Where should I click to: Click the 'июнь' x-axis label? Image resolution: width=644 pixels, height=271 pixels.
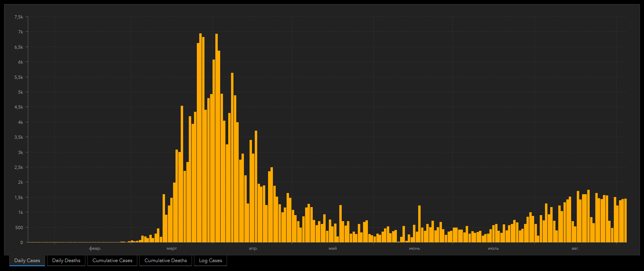[415, 248]
